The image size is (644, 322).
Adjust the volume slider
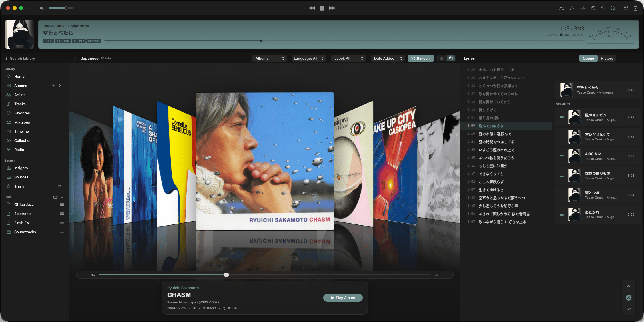click(x=61, y=8)
